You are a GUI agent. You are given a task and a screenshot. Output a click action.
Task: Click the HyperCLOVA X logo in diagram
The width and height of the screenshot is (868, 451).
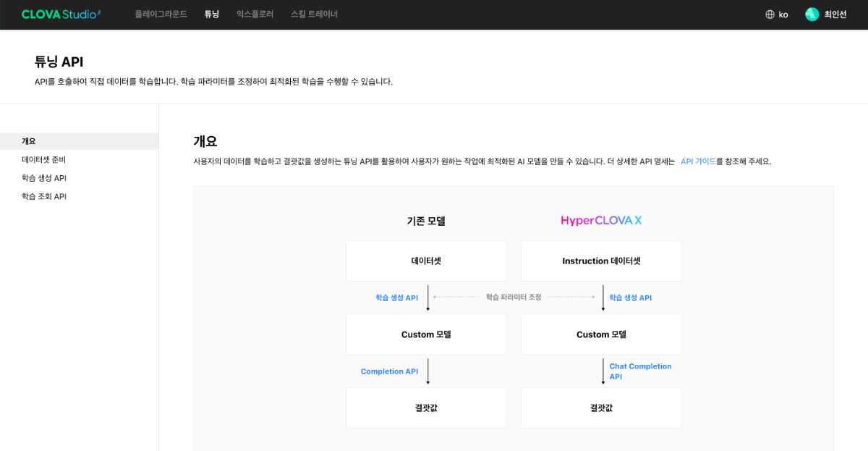click(x=601, y=221)
